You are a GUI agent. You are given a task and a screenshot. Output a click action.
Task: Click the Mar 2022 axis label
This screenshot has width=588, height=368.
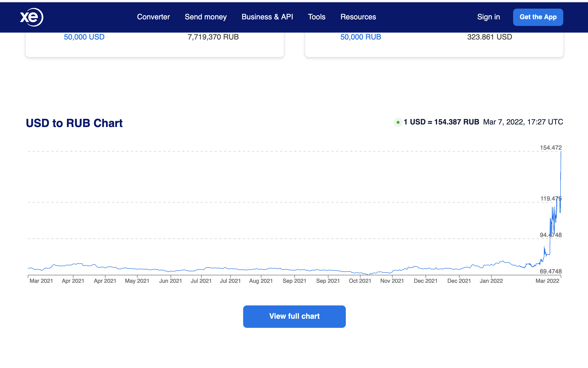tap(547, 281)
